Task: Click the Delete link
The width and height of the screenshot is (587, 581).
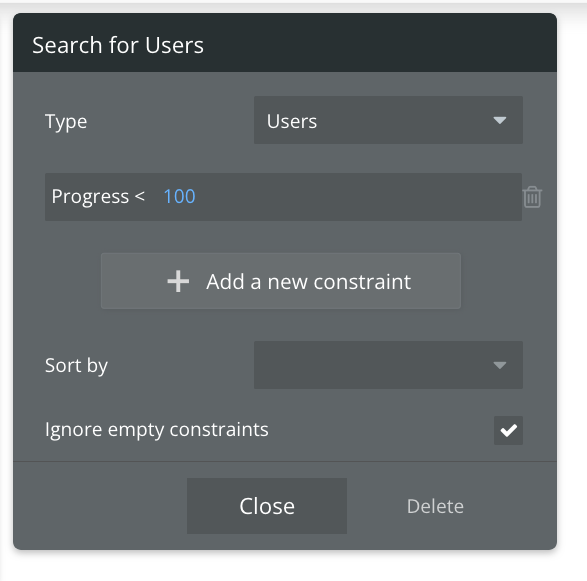Action: point(435,507)
